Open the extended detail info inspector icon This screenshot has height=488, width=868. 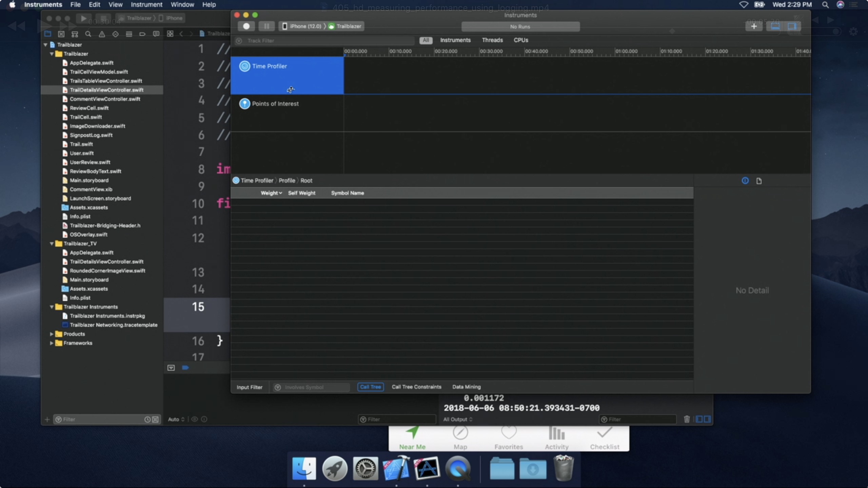[745, 181]
